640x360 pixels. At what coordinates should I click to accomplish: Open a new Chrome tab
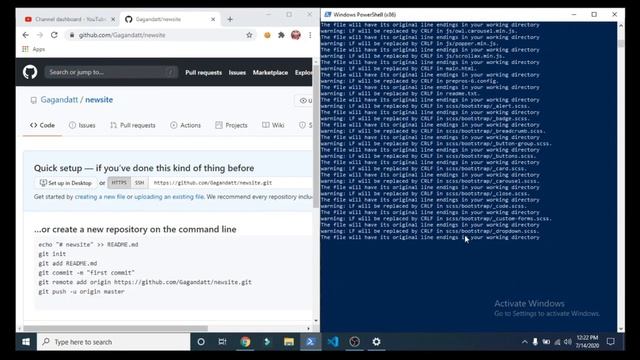pyautogui.click(x=230, y=19)
